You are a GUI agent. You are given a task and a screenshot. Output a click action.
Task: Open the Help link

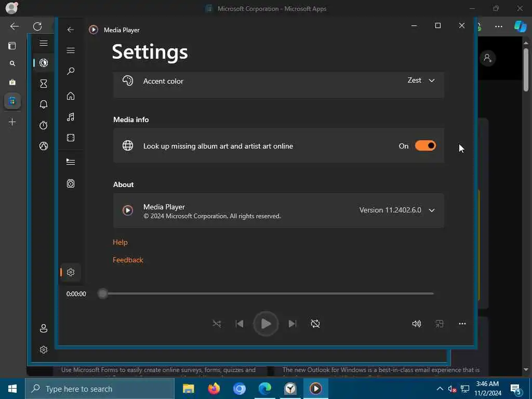pos(120,242)
